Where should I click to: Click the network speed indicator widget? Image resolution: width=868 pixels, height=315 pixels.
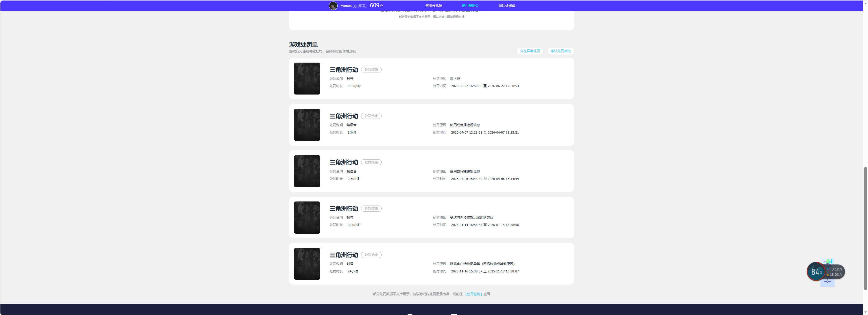click(836, 272)
